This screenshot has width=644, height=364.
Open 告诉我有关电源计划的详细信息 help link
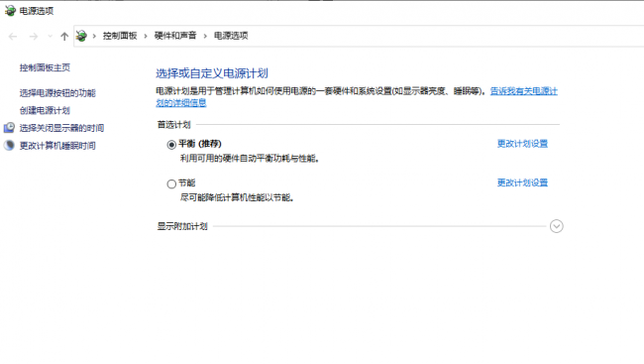(x=524, y=91)
